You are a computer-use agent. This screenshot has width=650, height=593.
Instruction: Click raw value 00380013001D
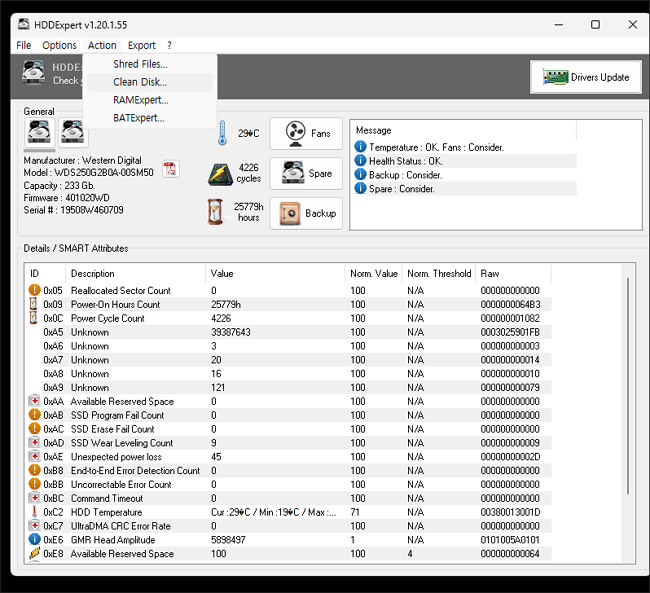point(510,512)
